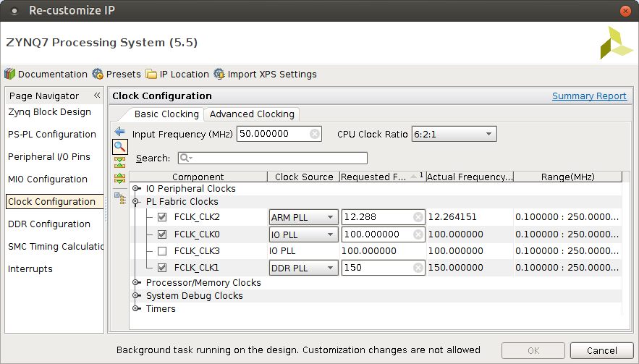Go to MIO Configuration page
Screen dimensions: 639x364
pos(48,179)
